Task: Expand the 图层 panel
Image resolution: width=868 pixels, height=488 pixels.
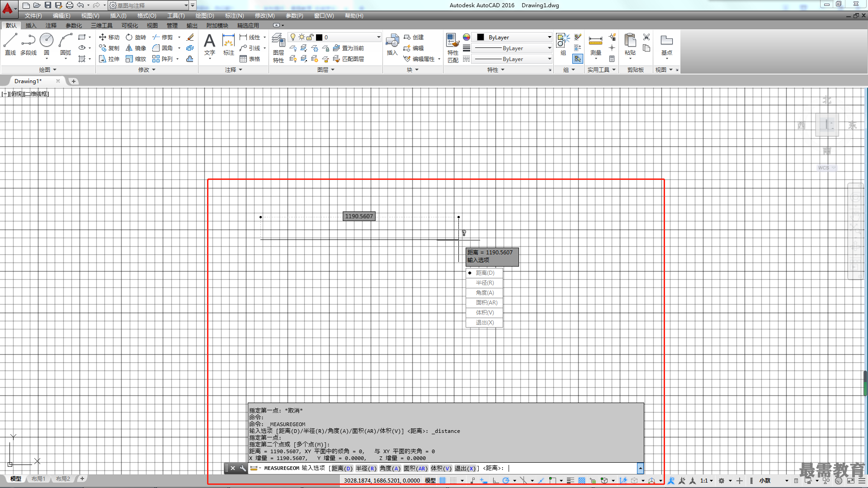Action: coord(326,70)
